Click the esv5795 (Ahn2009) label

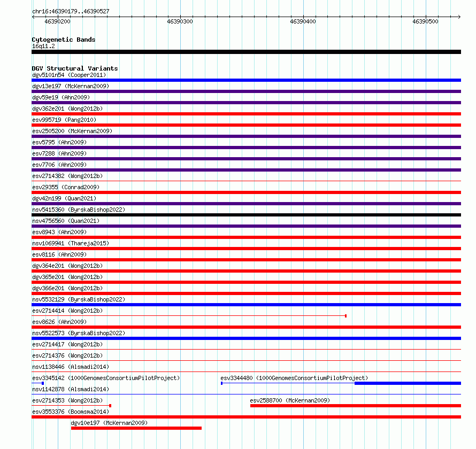[59, 142]
